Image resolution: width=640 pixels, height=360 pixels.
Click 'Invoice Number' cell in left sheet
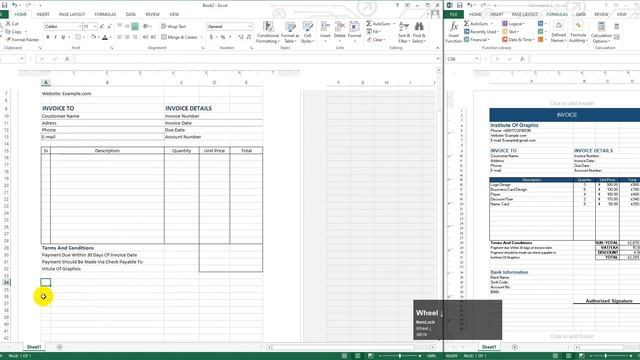pyautogui.click(x=182, y=116)
